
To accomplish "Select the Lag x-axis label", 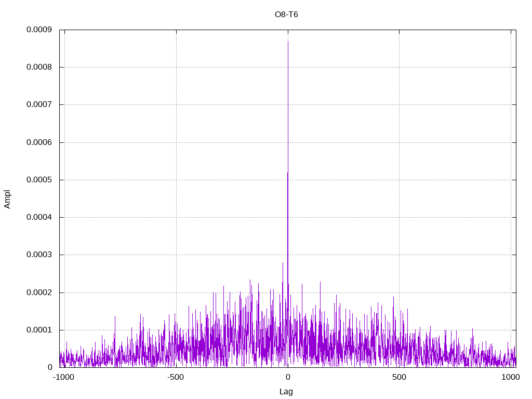I will (286, 392).
